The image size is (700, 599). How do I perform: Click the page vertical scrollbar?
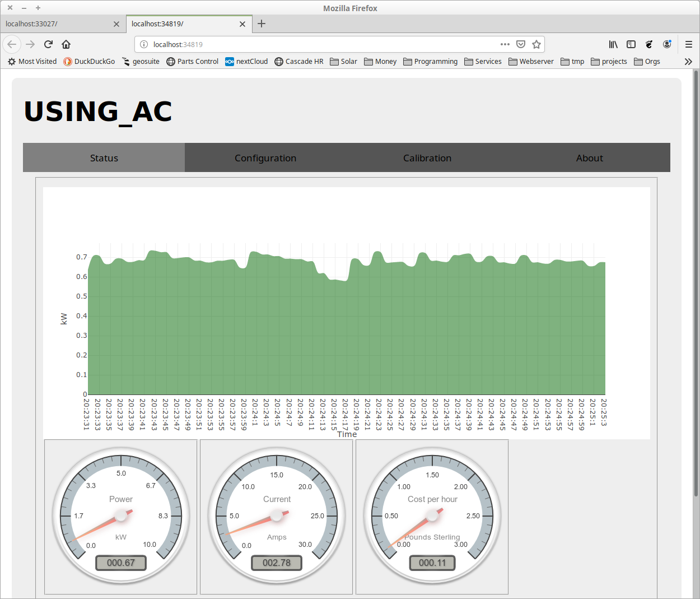696,280
